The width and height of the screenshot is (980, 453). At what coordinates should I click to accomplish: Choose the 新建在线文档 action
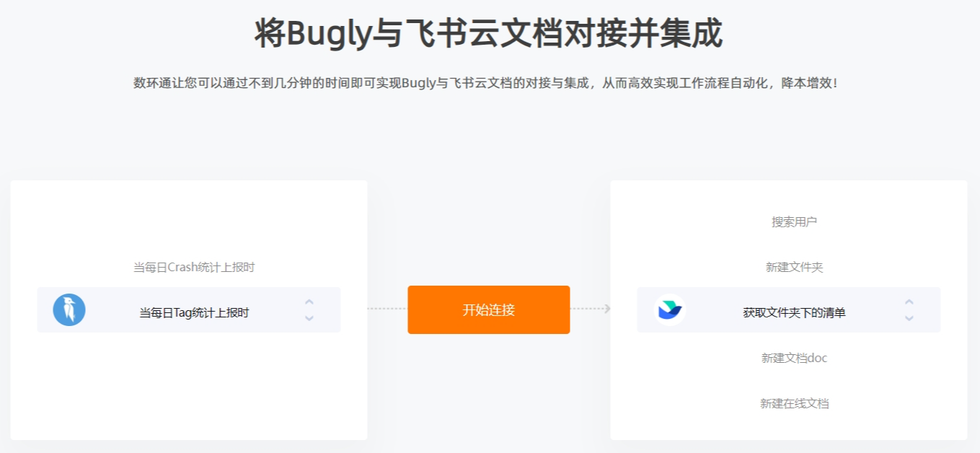pyautogui.click(x=794, y=404)
